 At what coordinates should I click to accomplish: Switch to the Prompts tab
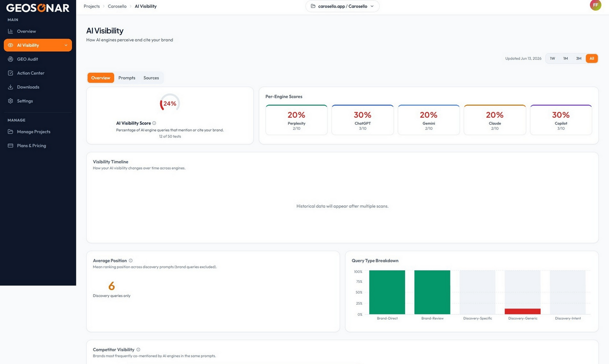pos(127,78)
